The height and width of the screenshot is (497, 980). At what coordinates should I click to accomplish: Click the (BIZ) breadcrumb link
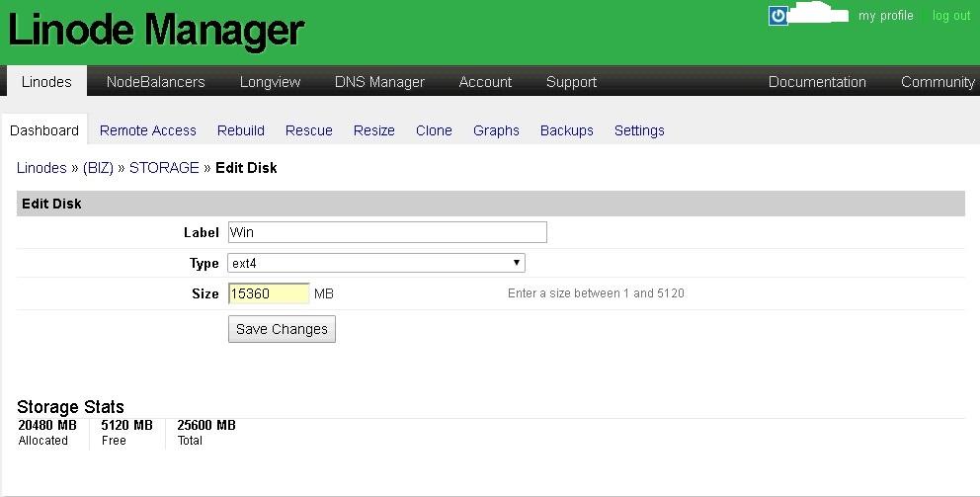coord(98,168)
